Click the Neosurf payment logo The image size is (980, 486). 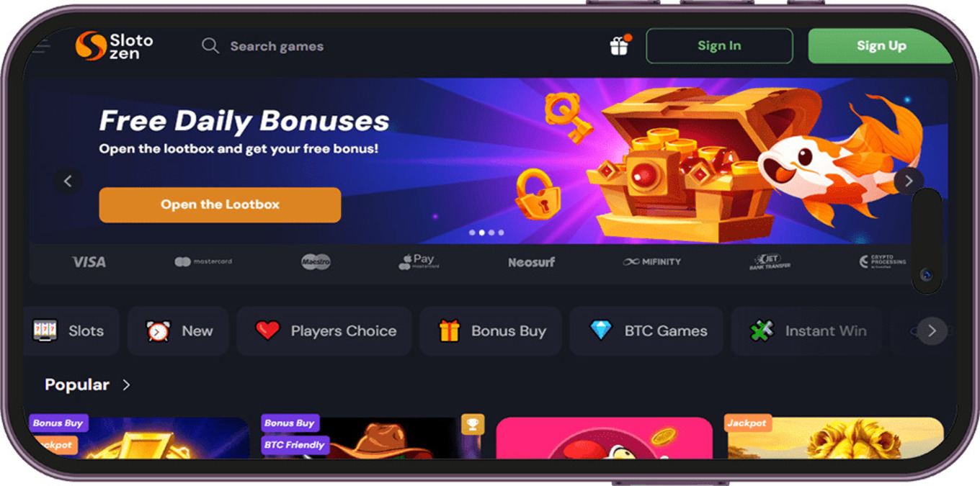(x=531, y=262)
